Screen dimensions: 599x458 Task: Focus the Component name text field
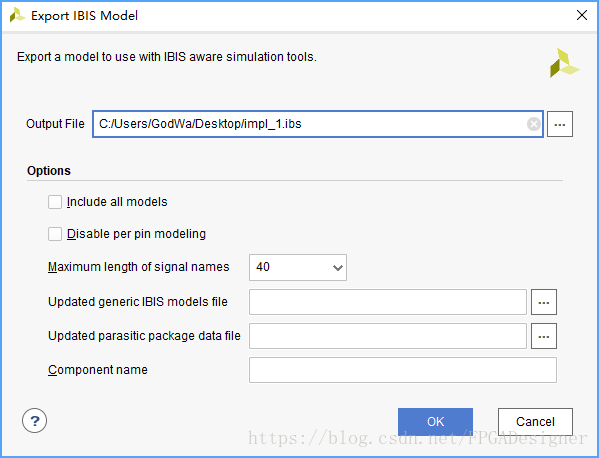coord(403,370)
